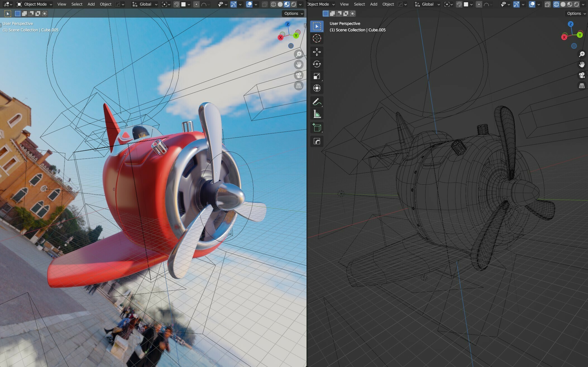Select the Measure tool in sidebar

[x=317, y=114]
